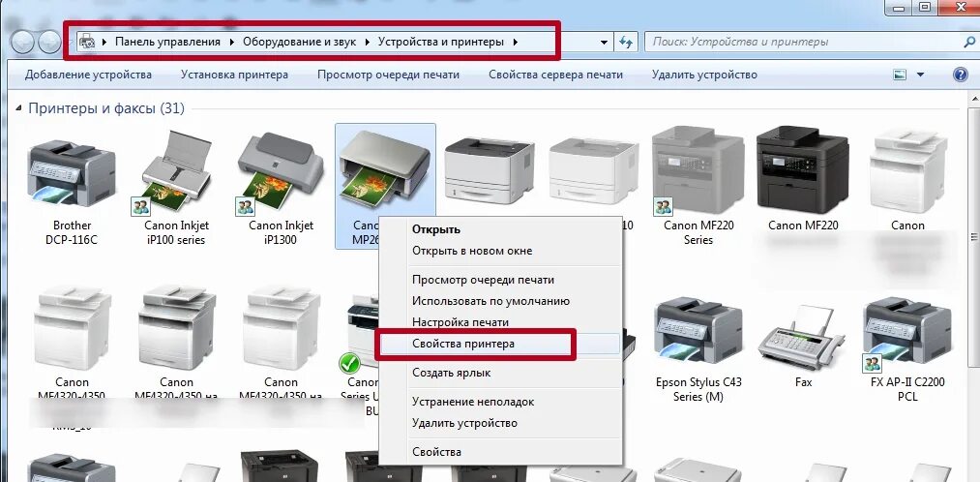Click Панель управления breadcrumb
The image size is (980, 482).
tap(167, 42)
